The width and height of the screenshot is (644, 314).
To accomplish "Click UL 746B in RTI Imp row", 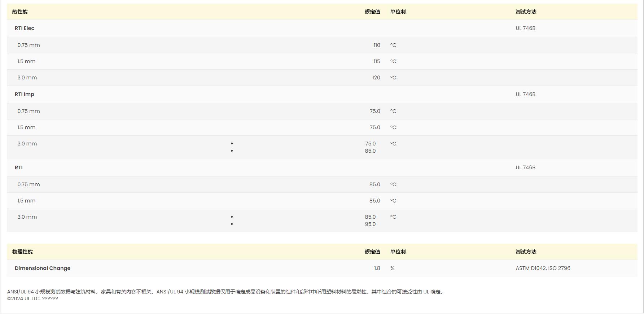I will click(x=525, y=94).
